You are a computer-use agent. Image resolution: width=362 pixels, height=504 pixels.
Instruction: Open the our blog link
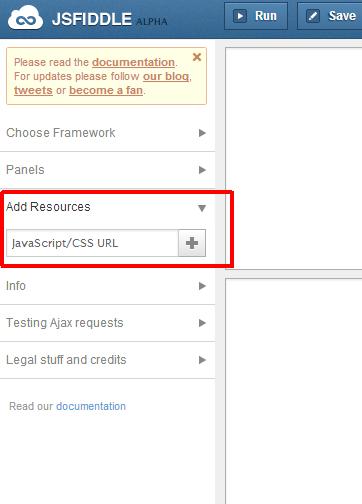(x=166, y=76)
